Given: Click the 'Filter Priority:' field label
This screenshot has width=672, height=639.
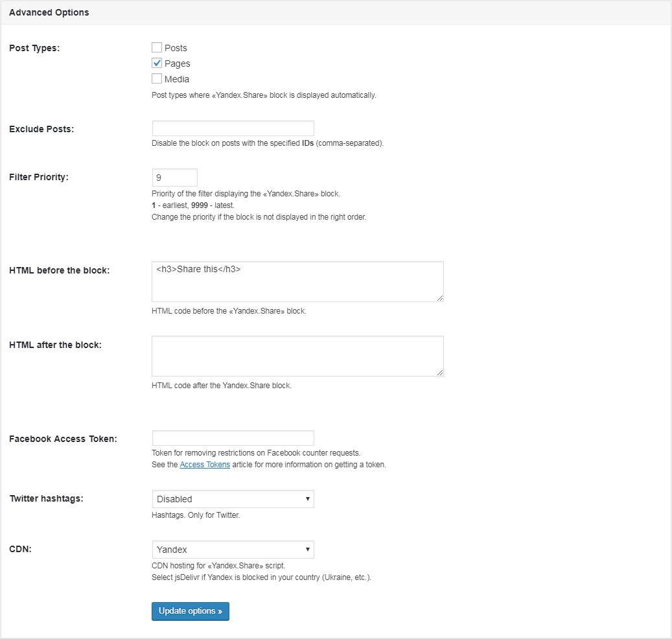Looking at the screenshot, I should (39, 177).
